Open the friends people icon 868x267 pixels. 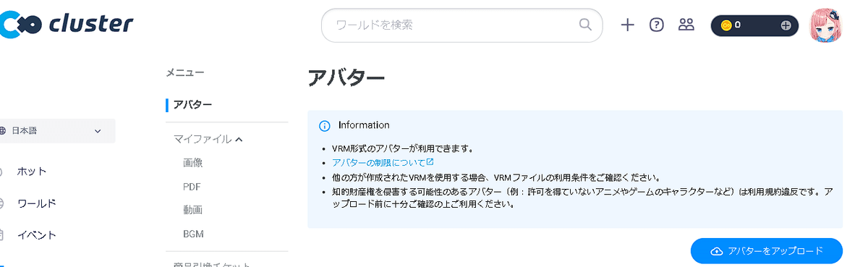pos(686,25)
